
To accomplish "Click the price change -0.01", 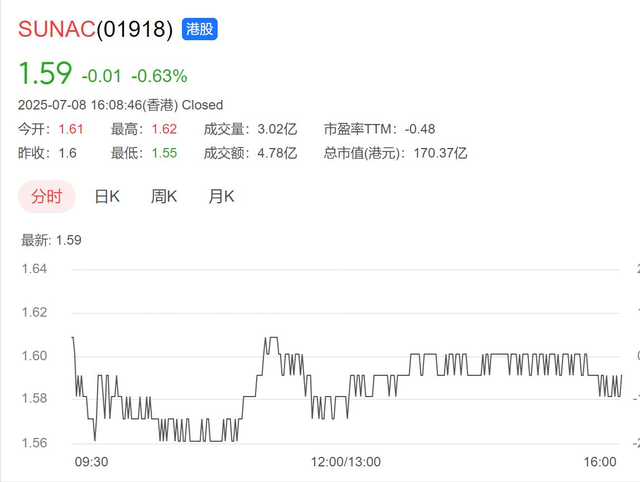I will click(x=102, y=76).
